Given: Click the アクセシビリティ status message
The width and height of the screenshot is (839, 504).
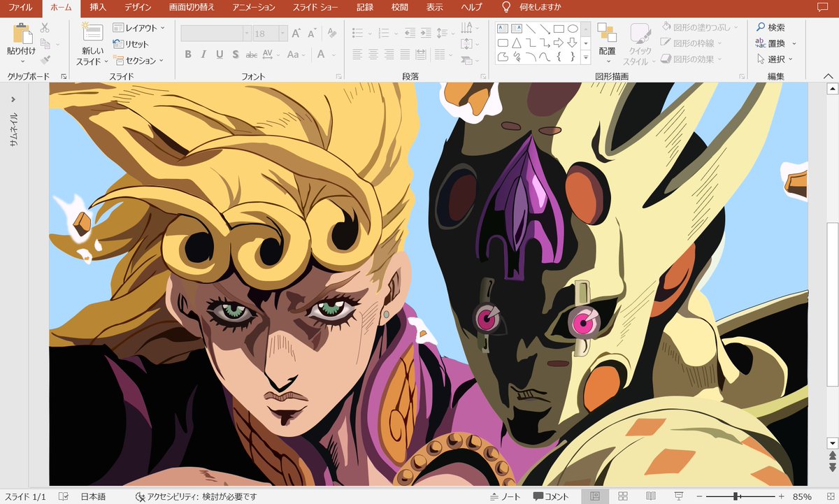Looking at the screenshot, I should tap(196, 496).
